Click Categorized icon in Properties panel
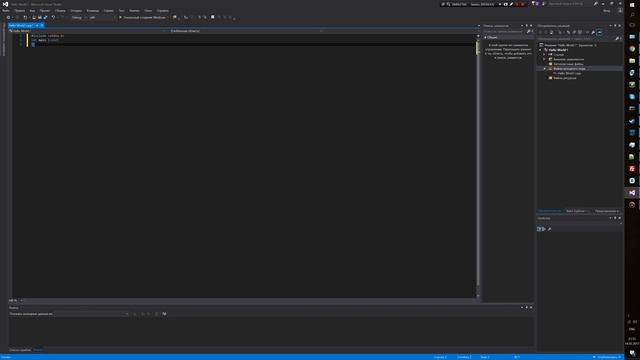This screenshot has height=360, width=640. point(539,229)
